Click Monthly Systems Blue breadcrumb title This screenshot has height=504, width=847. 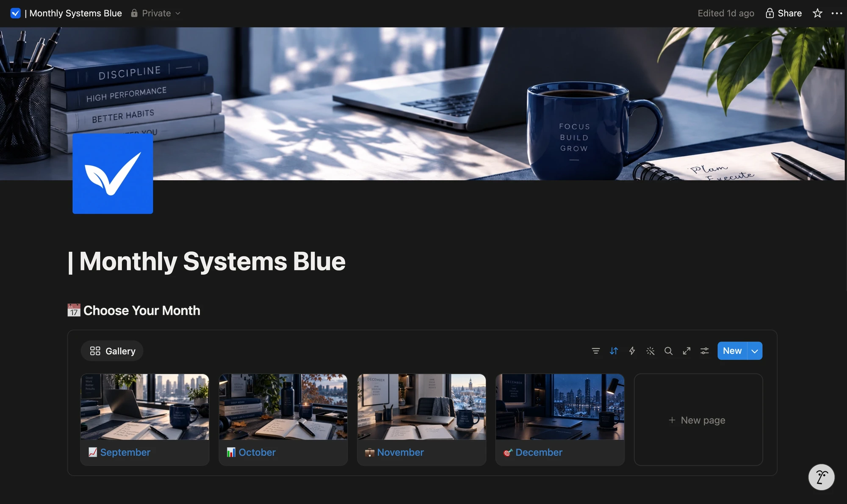click(x=73, y=13)
